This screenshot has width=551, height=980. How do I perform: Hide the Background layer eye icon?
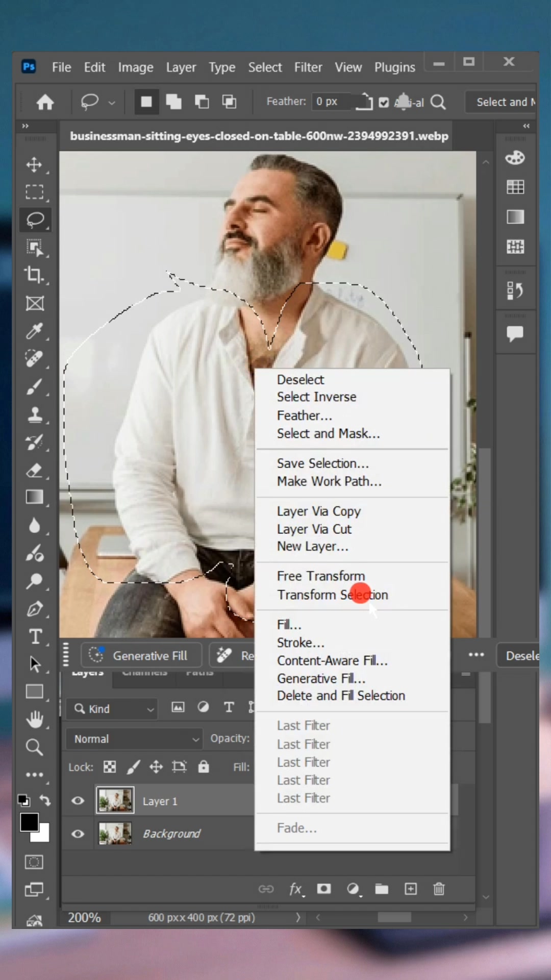point(78,834)
